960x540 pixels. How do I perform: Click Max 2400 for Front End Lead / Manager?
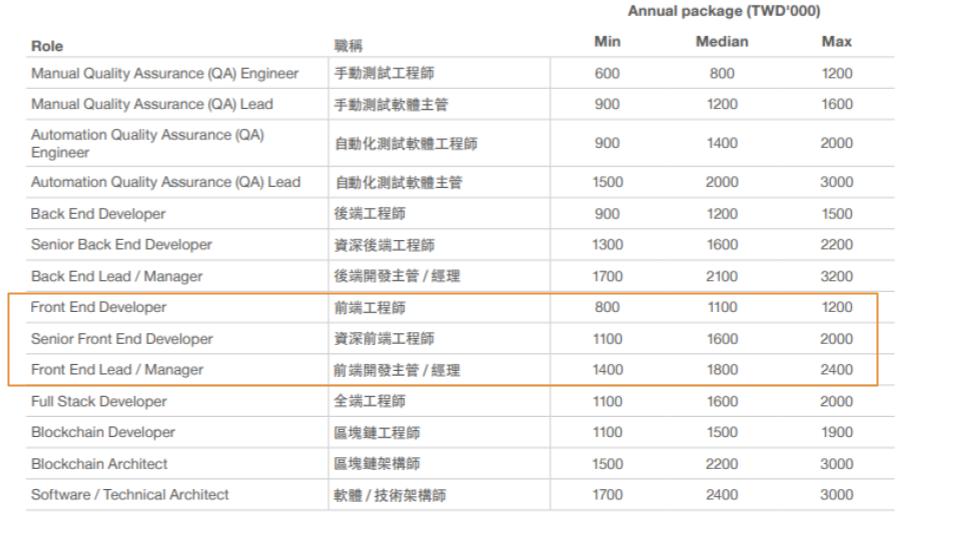pyautogui.click(x=837, y=370)
